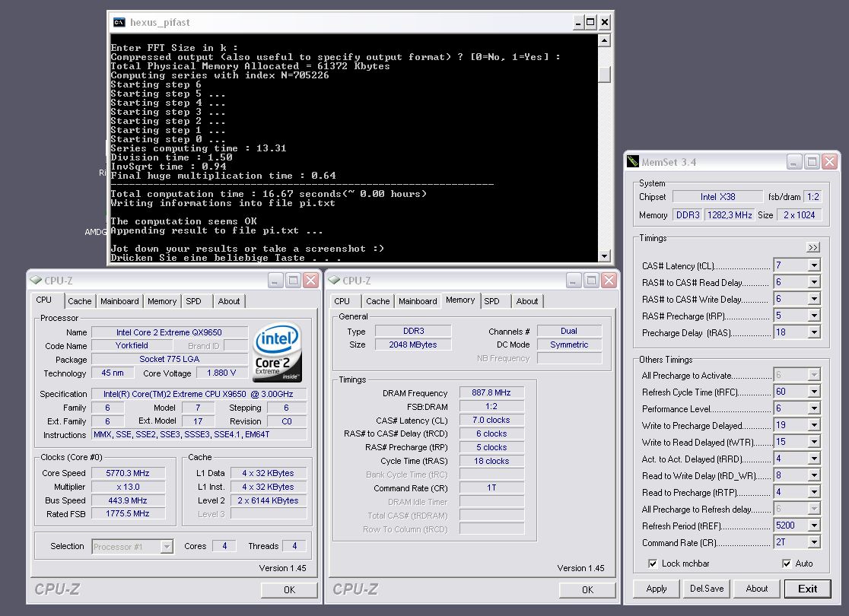Image resolution: width=849 pixels, height=616 pixels.
Task: Switch to the CPU tab in the right CPU-Z window
Action: tap(342, 301)
